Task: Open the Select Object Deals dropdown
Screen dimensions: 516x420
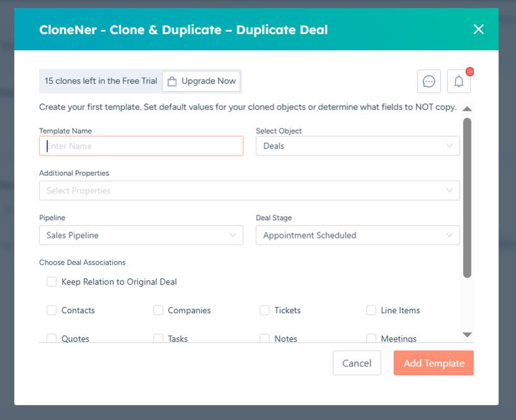Action: pyautogui.click(x=357, y=146)
